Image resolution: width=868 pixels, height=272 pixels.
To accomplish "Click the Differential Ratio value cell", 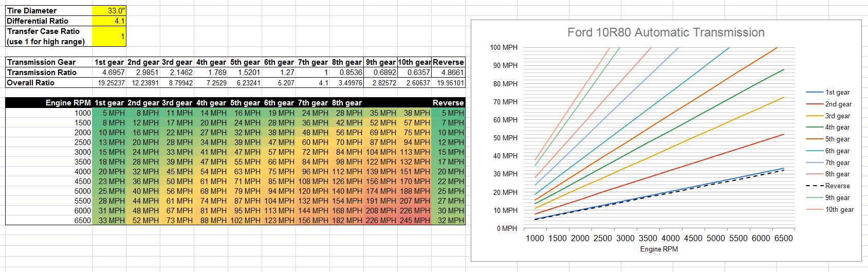I will 109,21.
